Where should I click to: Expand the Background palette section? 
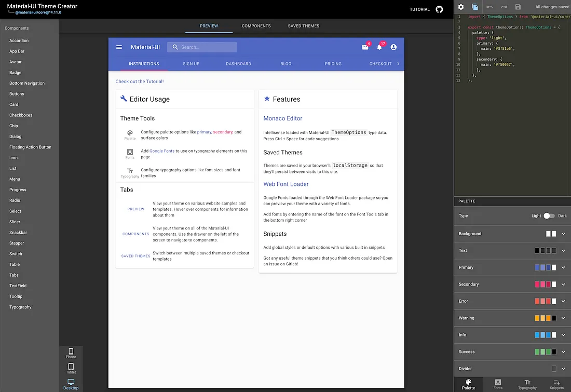point(563,234)
